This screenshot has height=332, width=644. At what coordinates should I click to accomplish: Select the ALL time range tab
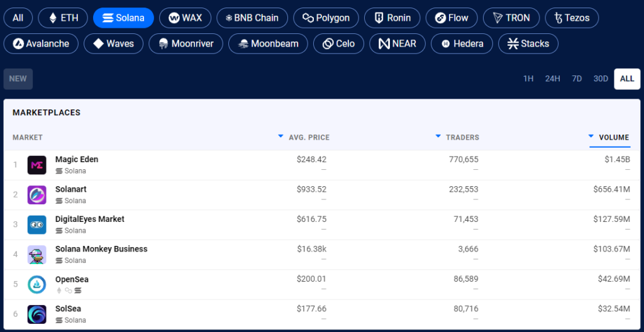627,79
